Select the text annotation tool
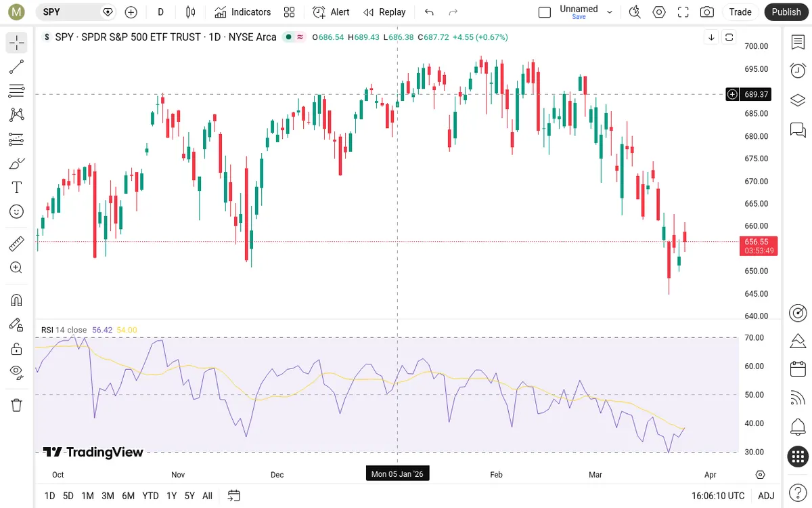Viewport: 812px width, 508px height. (x=17, y=188)
